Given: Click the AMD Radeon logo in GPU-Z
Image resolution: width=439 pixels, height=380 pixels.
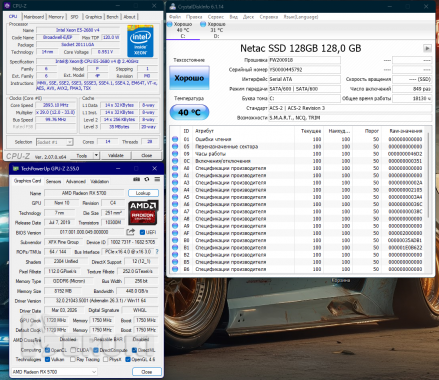Looking at the screenshot, I should pos(143,212).
